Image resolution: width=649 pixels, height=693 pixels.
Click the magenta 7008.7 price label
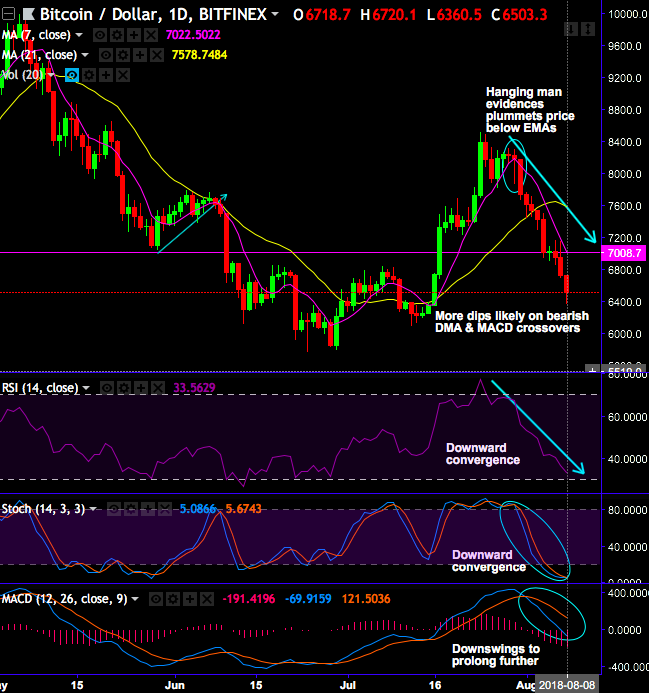coord(624,253)
